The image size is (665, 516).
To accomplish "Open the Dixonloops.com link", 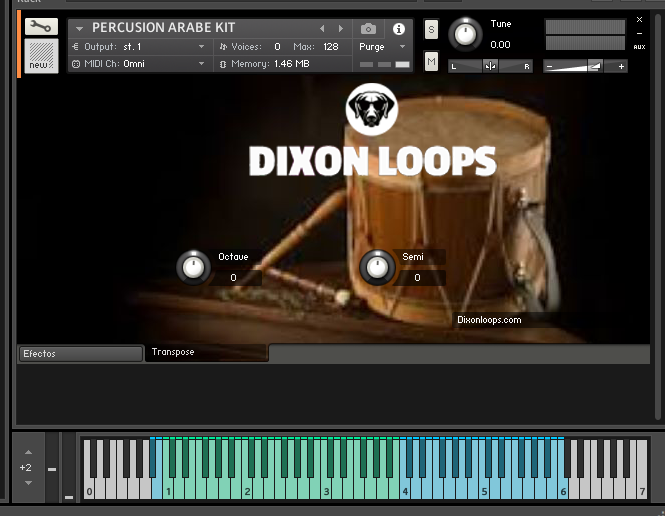I will coord(489,320).
